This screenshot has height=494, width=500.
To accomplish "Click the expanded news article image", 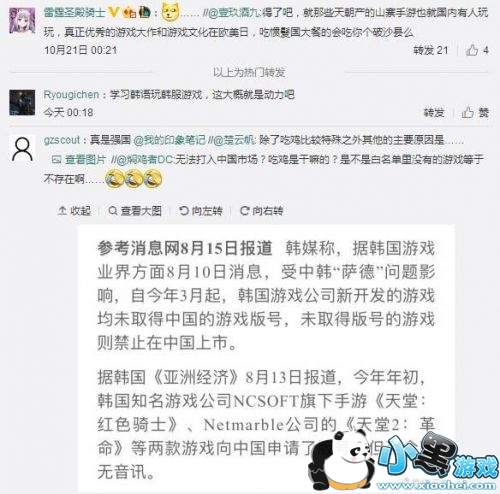I will (266, 358).
